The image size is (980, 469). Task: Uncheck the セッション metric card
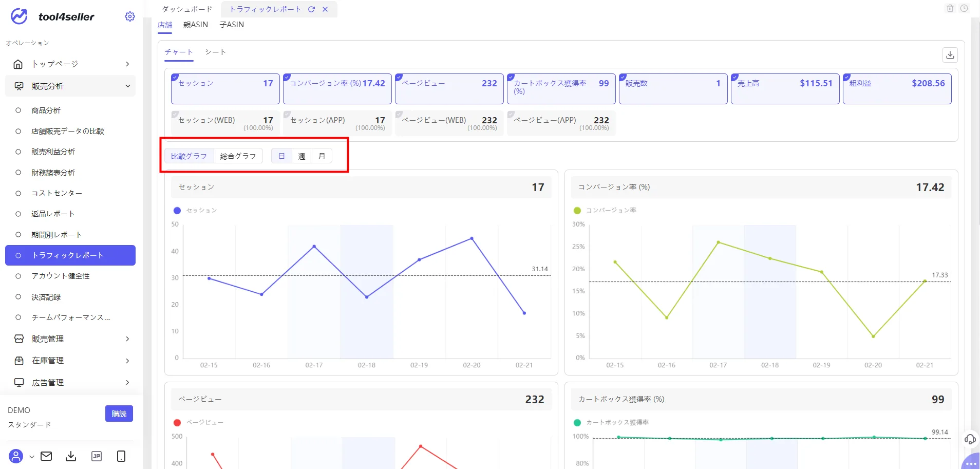point(175,78)
